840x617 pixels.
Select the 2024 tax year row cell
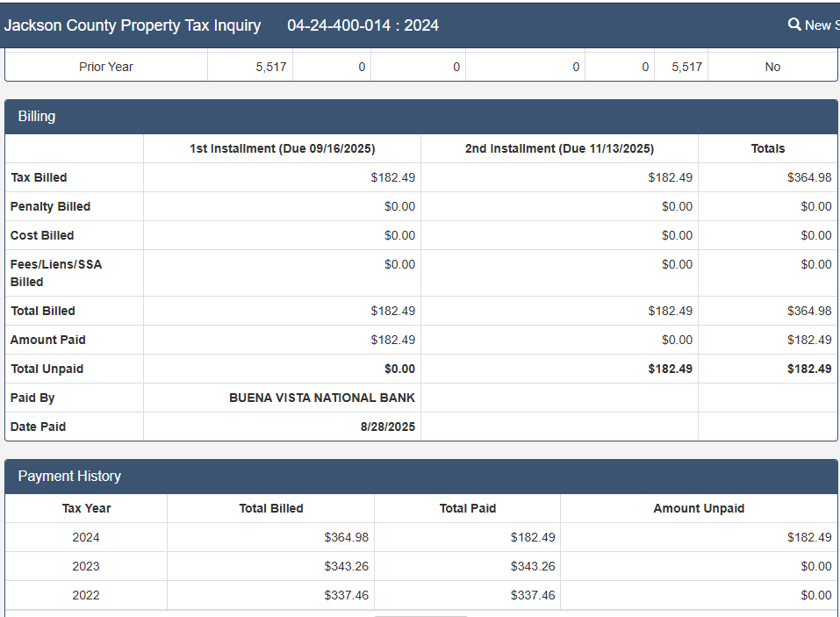pyautogui.click(x=86, y=537)
